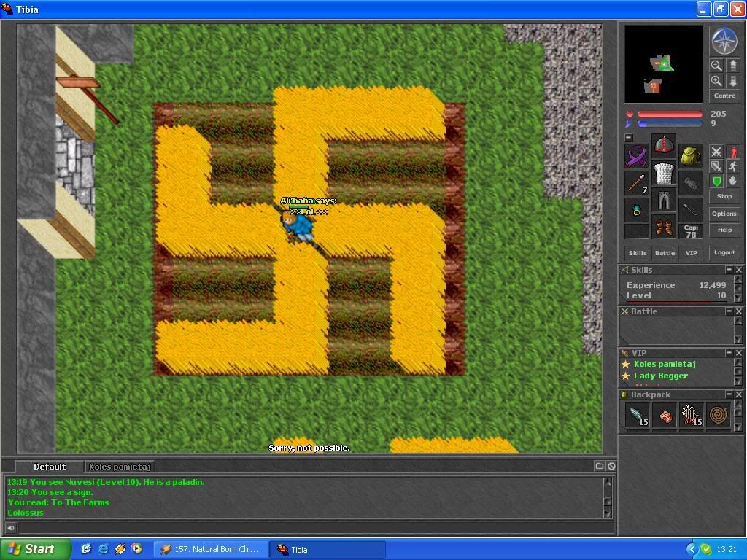Minimize the VIP panel
This screenshot has height=560, width=747.
[729, 353]
